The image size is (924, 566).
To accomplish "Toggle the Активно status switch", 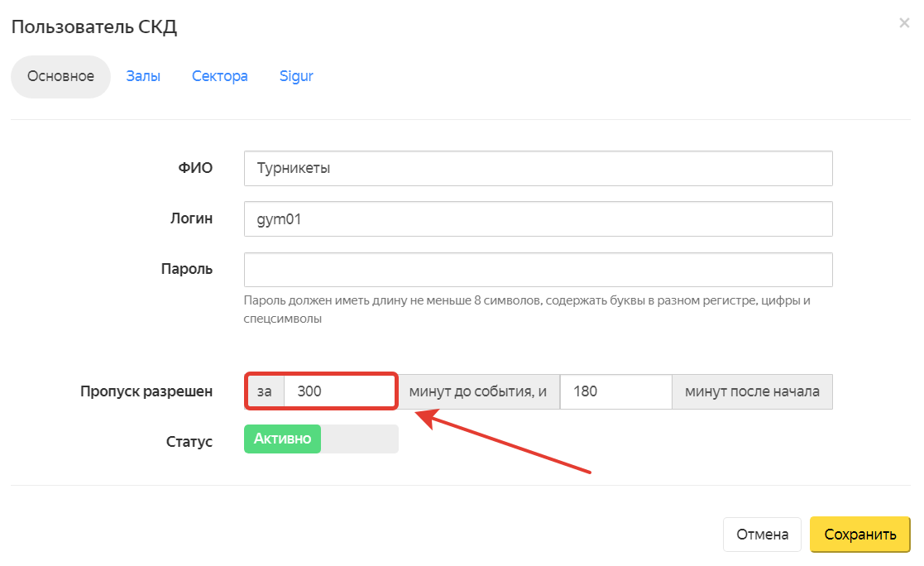I will click(x=321, y=439).
